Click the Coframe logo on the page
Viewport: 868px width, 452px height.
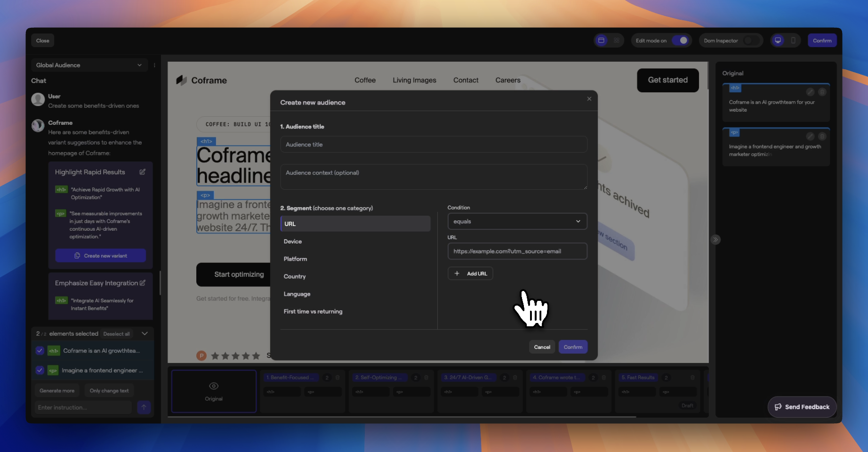click(201, 81)
